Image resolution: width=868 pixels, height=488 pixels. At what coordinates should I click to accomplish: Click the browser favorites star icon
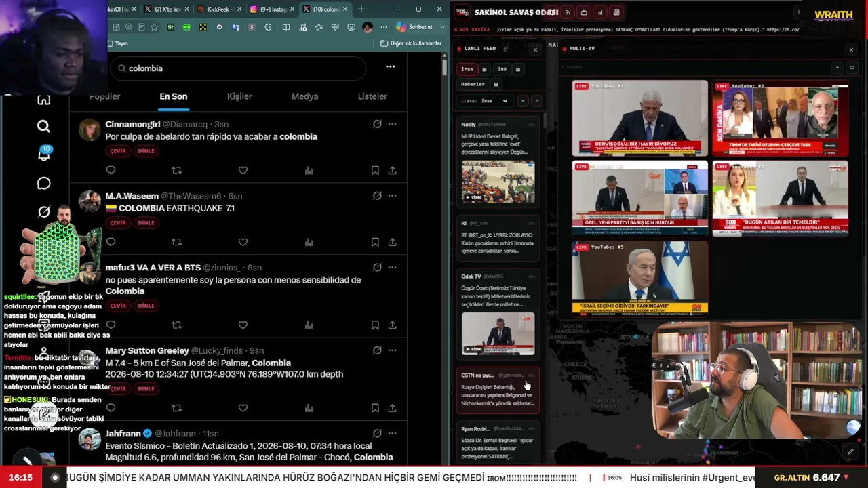point(154,27)
